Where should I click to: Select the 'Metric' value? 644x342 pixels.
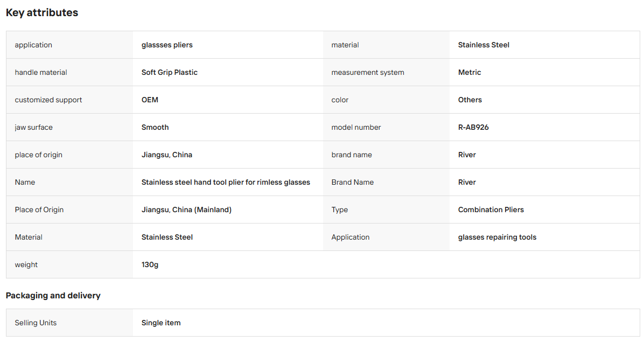click(x=470, y=72)
